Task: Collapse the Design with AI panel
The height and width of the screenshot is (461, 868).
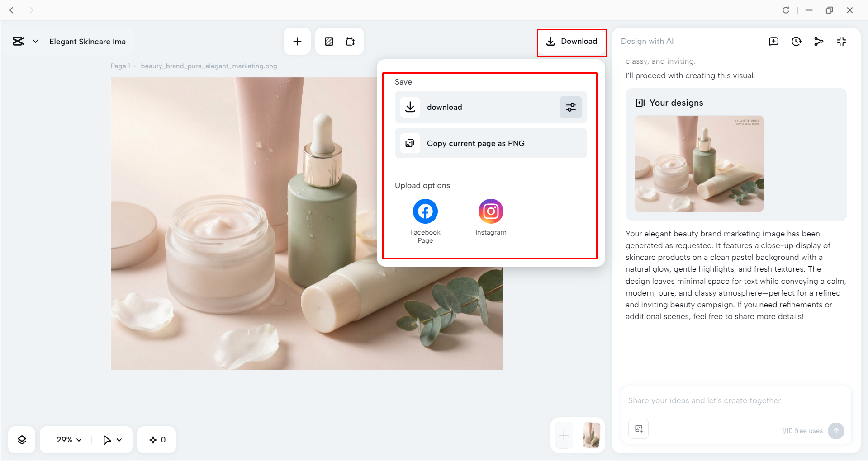Action: (x=841, y=42)
